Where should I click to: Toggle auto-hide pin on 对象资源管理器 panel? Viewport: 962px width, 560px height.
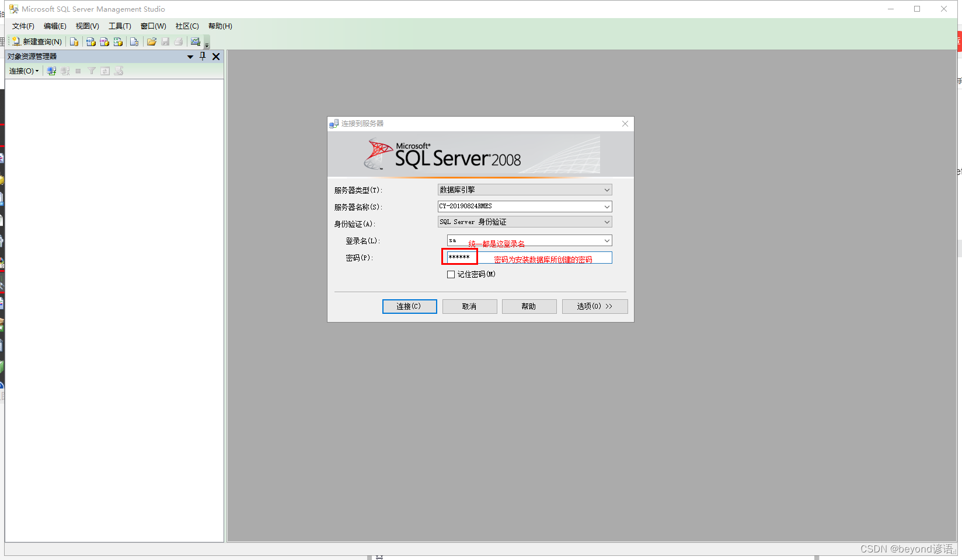pos(203,56)
